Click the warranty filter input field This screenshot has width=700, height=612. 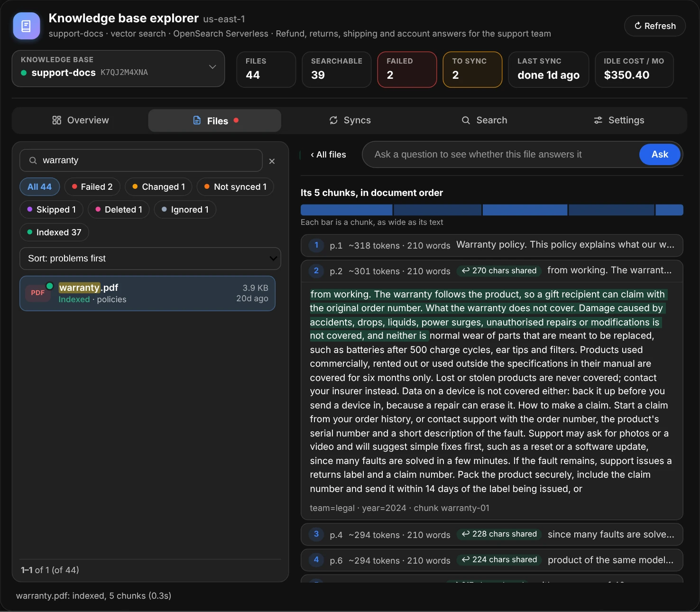pyautogui.click(x=141, y=160)
